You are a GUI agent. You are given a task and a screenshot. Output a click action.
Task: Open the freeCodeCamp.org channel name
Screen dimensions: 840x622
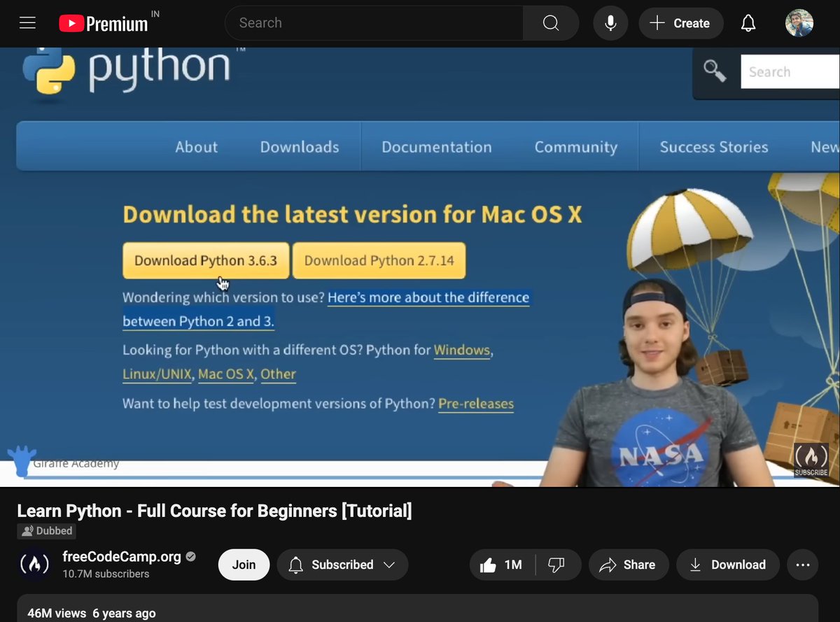122,557
